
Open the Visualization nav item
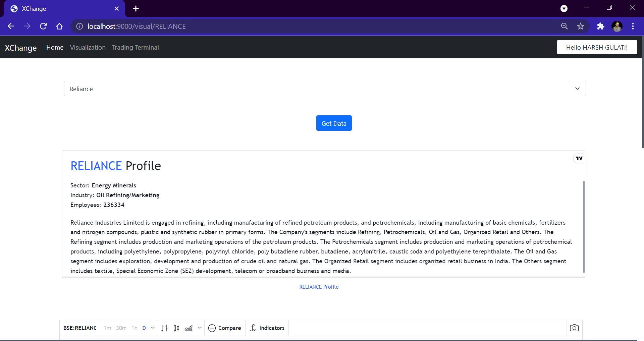coord(88,47)
